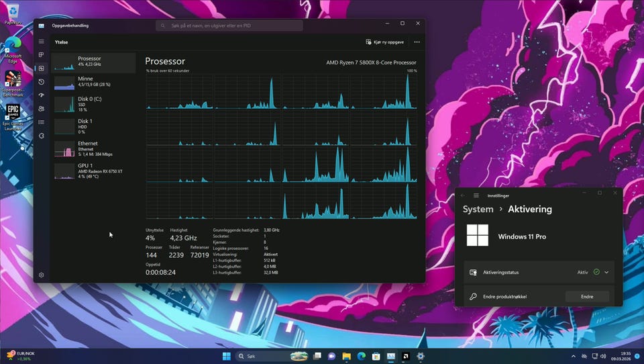The image size is (644, 364).
Task: Click the Superposition Benchmark desktop icon
Action: coord(13,84)
